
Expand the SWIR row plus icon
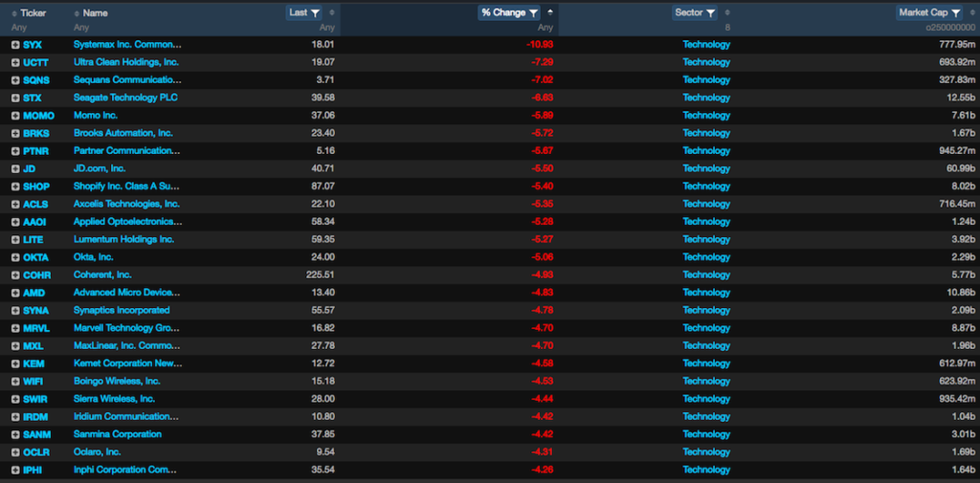pos(15,399)
